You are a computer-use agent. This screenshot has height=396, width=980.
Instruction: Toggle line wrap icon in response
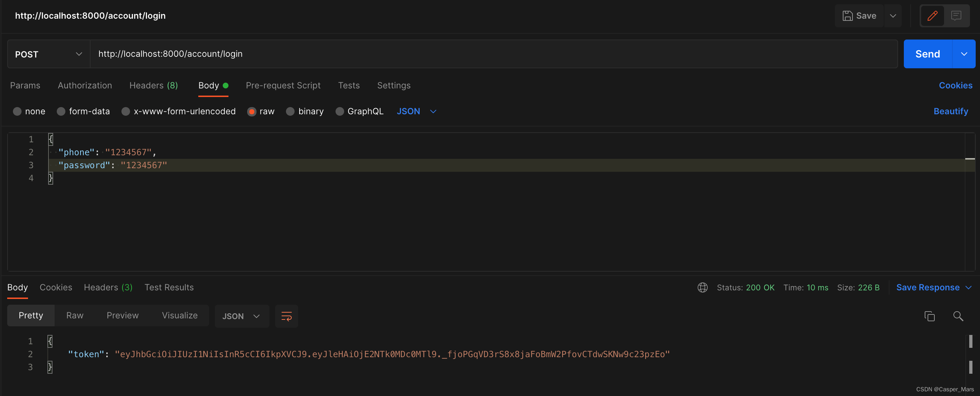(286, 316)
